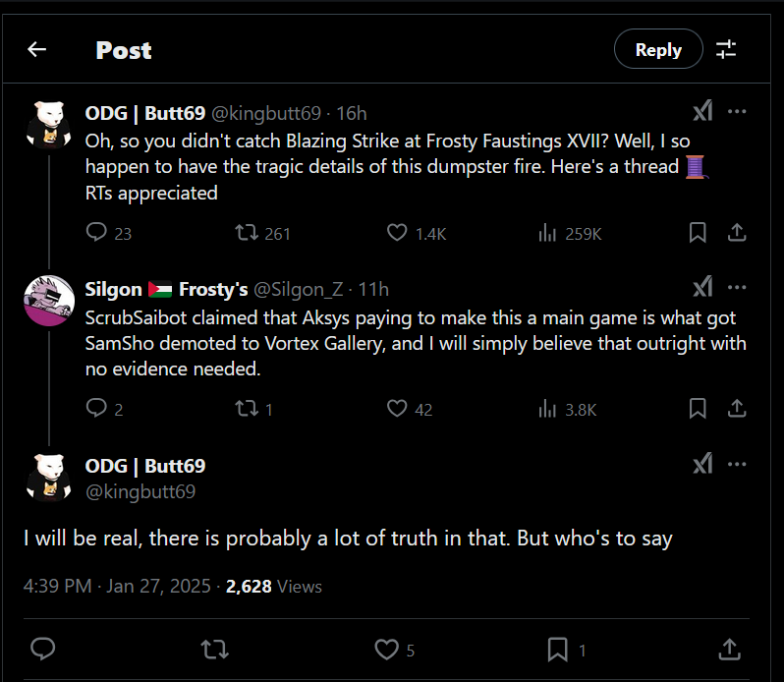Screen dimensions: 784x682
Task: Click Grok icon on first post
Action: (702, 112)
